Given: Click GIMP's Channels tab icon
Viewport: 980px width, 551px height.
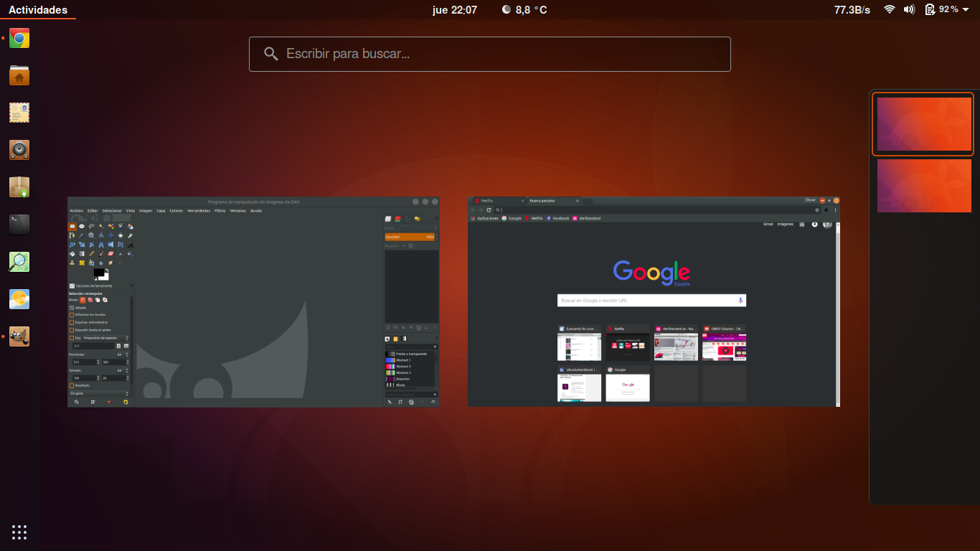Looking at the screenshot, I should pyautogui.click(x=397, y=219).
